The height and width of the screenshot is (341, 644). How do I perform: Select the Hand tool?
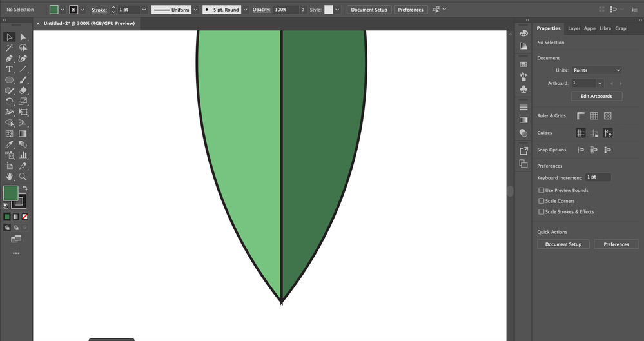[9, 176]
